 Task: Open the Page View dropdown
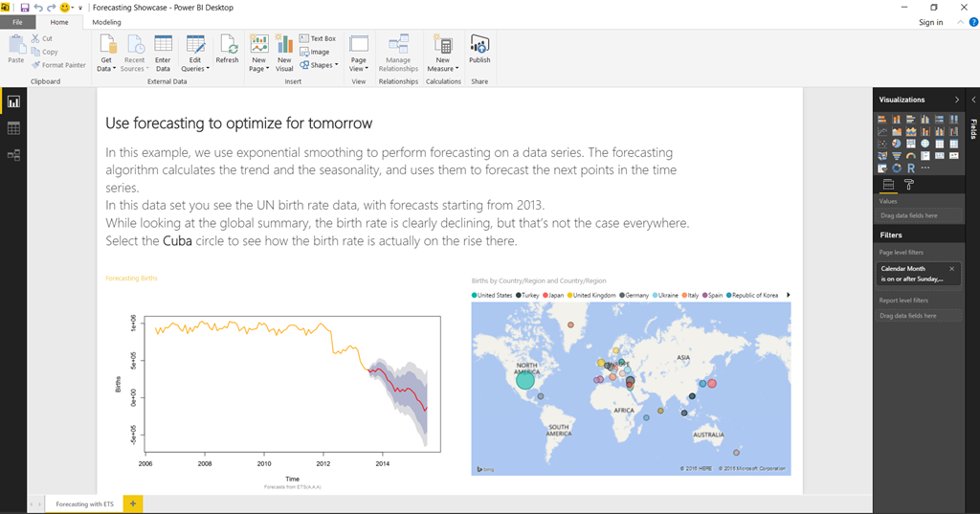tap(358, 54)
